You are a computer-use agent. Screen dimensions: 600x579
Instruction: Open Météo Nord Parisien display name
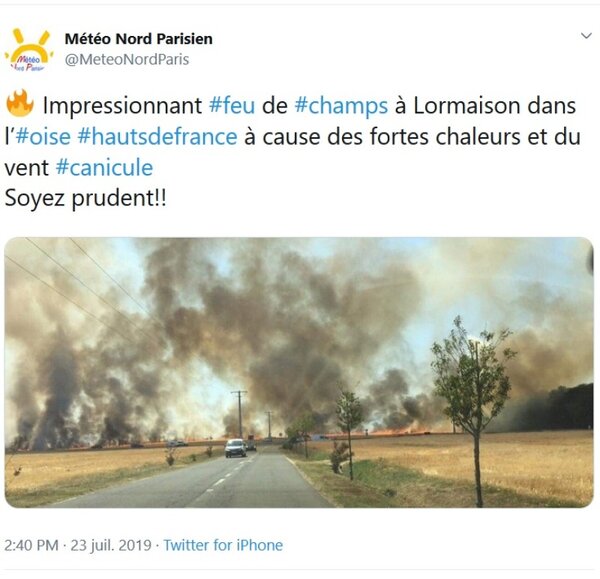pos(139,39)
